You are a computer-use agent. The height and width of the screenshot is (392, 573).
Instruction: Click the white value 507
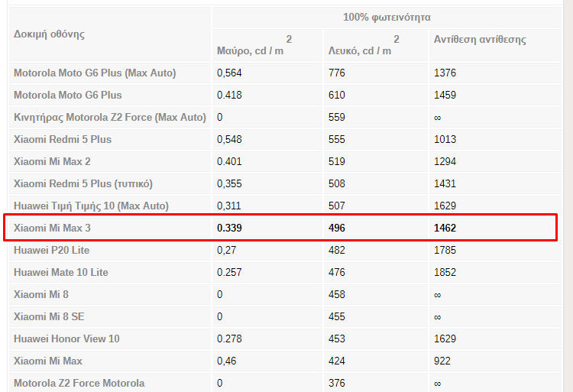pos(337,206)
